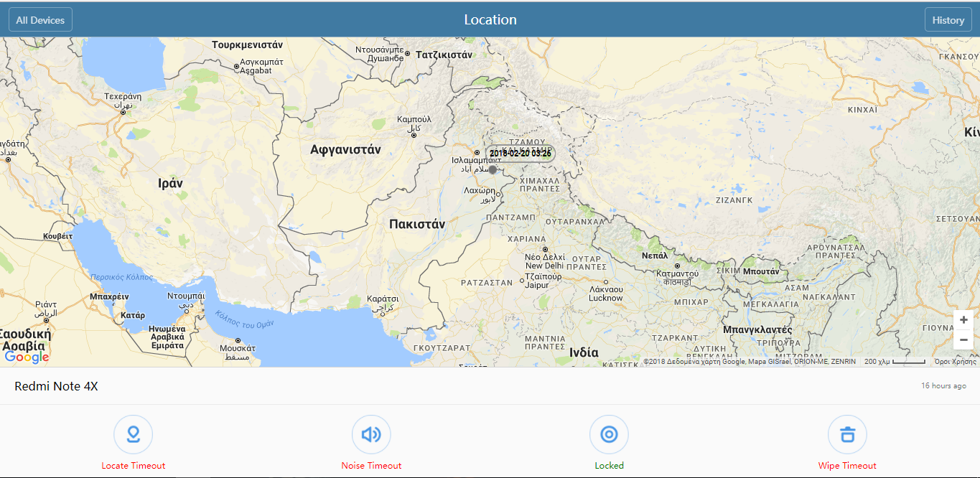The image size is (980, 478).
Task: Click the Μπανγκλαντές label on map
Action: click(x=757, y=330)
